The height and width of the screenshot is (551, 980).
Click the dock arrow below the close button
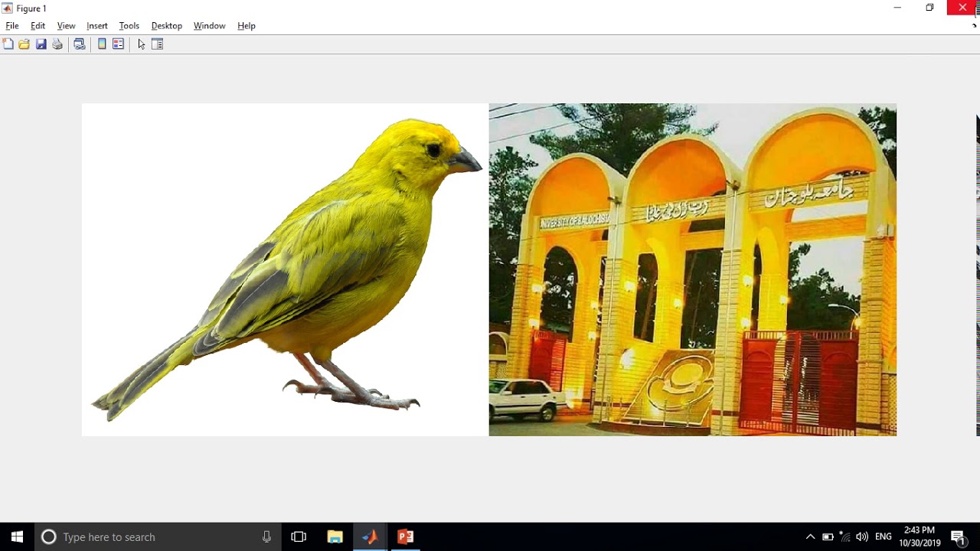[975, 25]
